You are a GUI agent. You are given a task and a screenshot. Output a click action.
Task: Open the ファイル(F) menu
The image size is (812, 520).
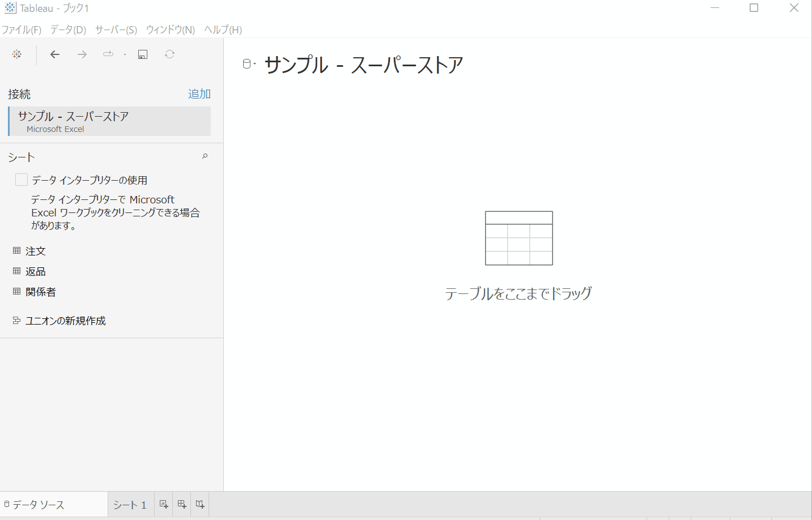(x=22, y=29)
